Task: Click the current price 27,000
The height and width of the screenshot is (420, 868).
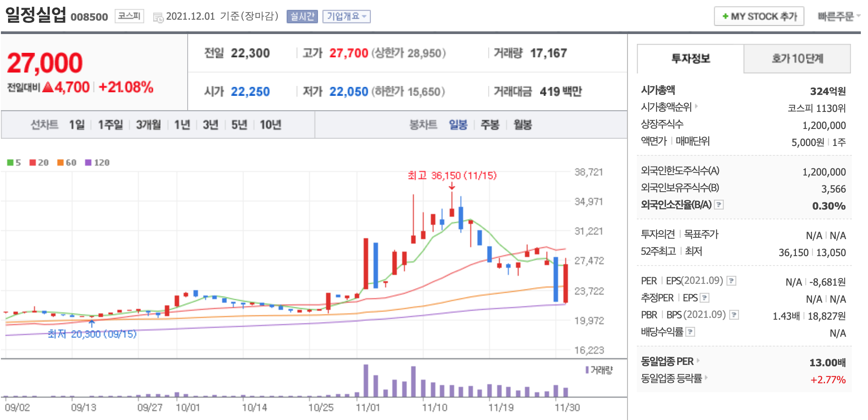Action: tap(45, 63)
